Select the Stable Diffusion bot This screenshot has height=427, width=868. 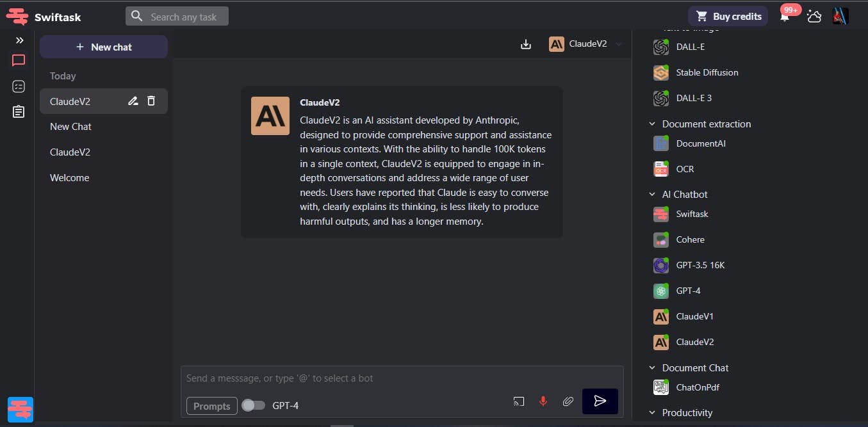[x=707, y=72]
